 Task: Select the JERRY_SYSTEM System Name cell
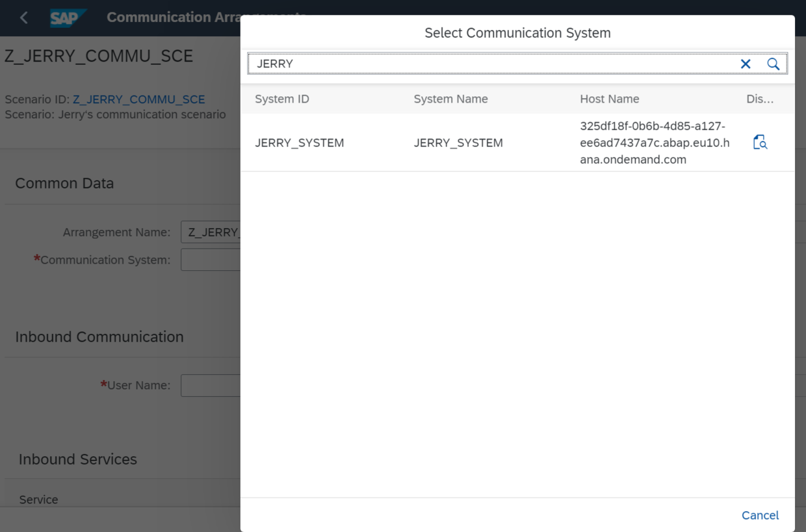[x=458, y=143]
